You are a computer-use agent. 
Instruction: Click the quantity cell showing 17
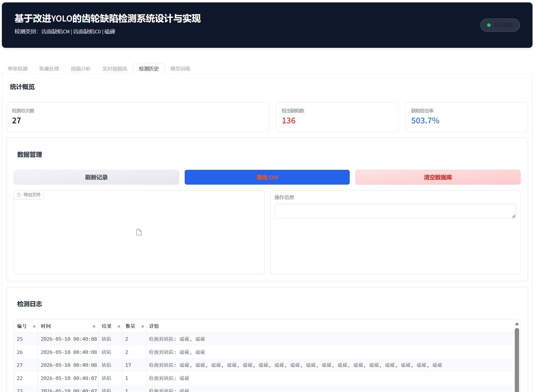tap(134, 365)
